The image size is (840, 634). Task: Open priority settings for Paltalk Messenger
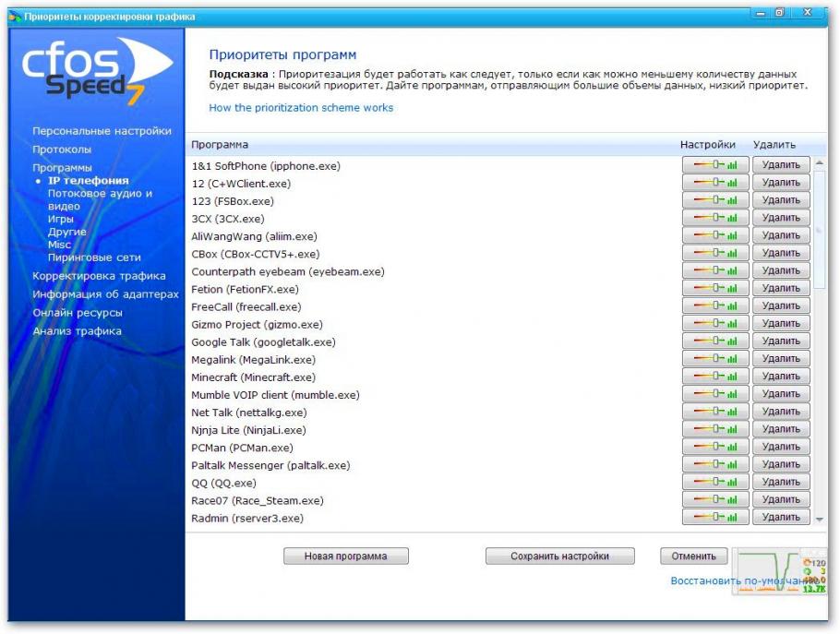(715, 464)
